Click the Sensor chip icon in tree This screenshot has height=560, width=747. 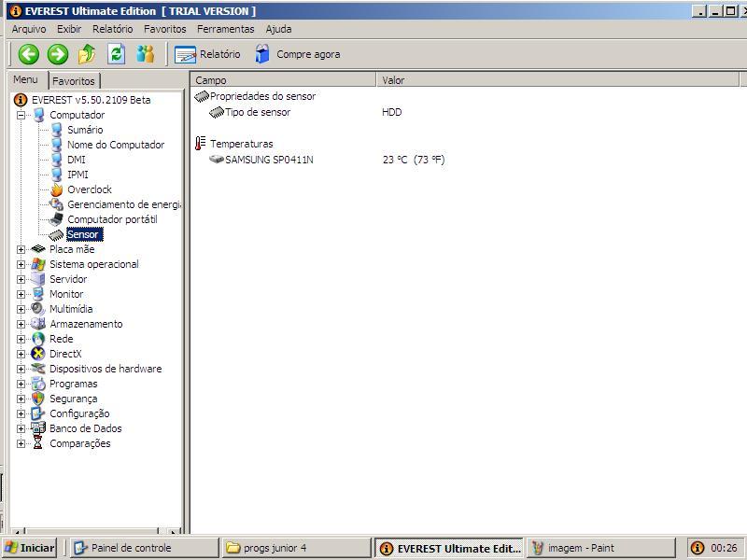point(56,235)
